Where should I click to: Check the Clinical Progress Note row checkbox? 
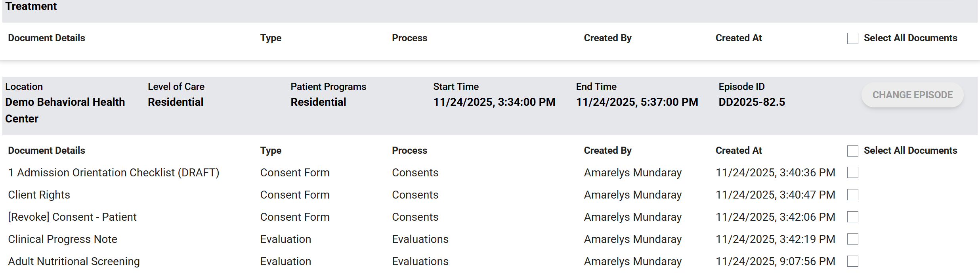click(852, 239)
